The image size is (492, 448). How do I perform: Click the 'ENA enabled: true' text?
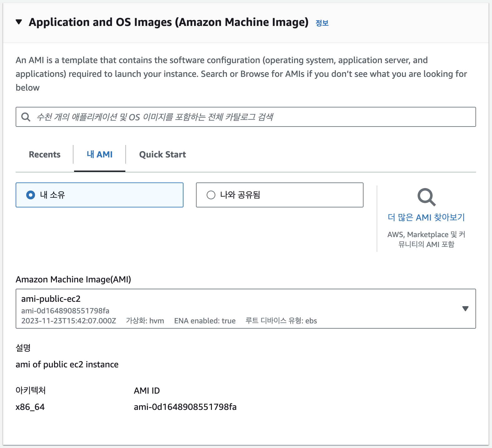pos(205,321)
